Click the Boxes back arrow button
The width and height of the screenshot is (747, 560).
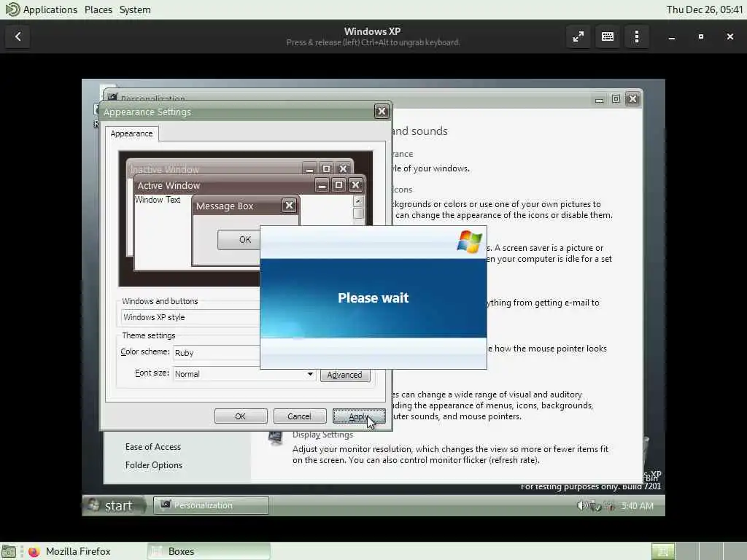[x=18, y=36]
